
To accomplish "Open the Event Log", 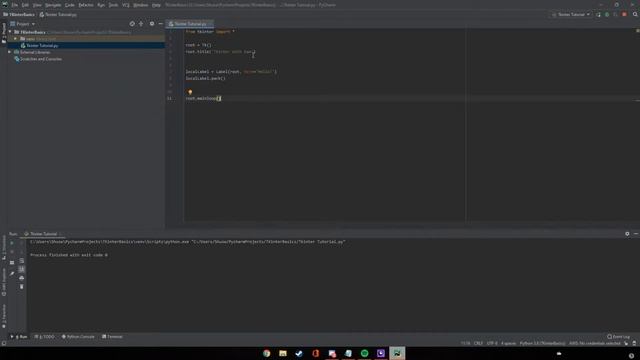I will 618,337.
